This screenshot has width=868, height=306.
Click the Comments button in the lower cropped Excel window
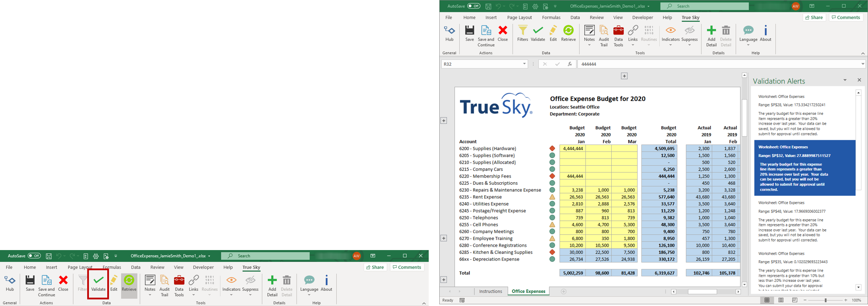click(407, 267)
